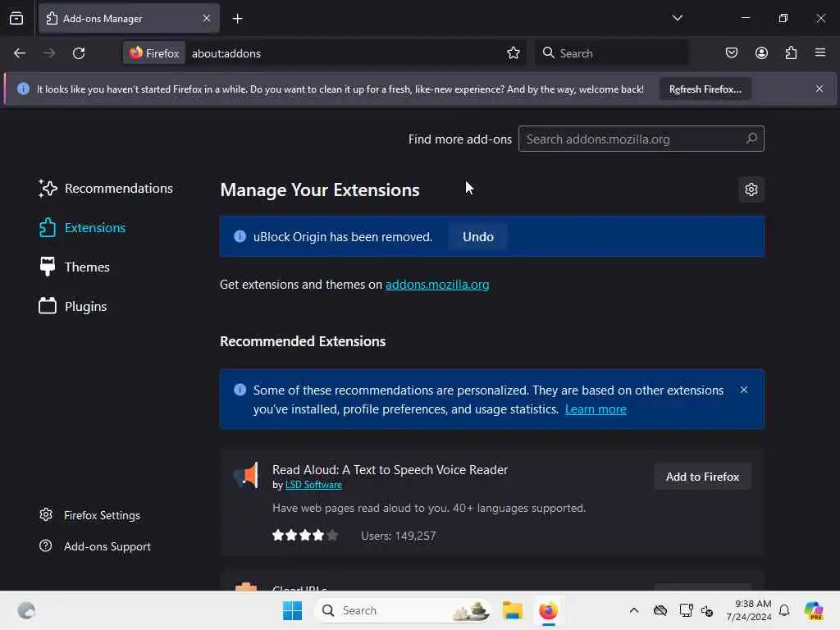The height and width of the screenshot is (630, 840).
Task: Open Save to Pocket icon
Action: coord(731,53)
